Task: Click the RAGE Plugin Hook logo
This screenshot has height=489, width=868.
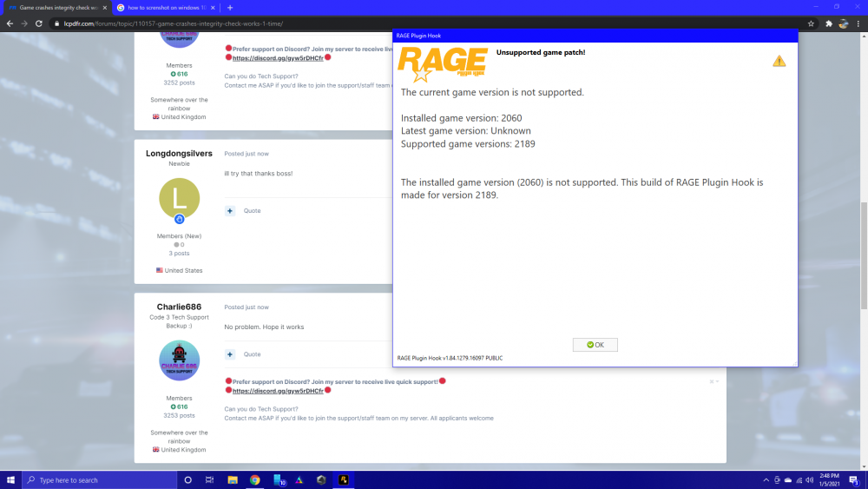Action: pos(443,64)
